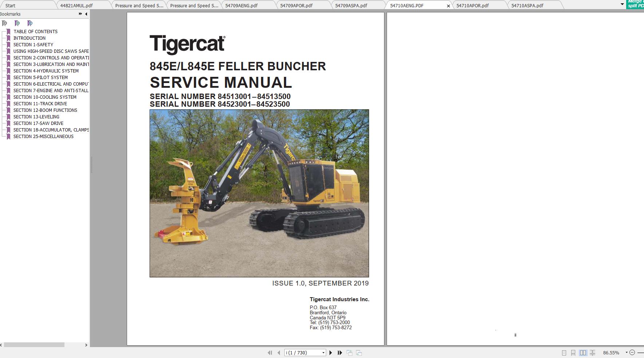Open SECTION 6-ELECTRICAL bookmark
This screenshot has width=644, height=358.
pos(51,84)
